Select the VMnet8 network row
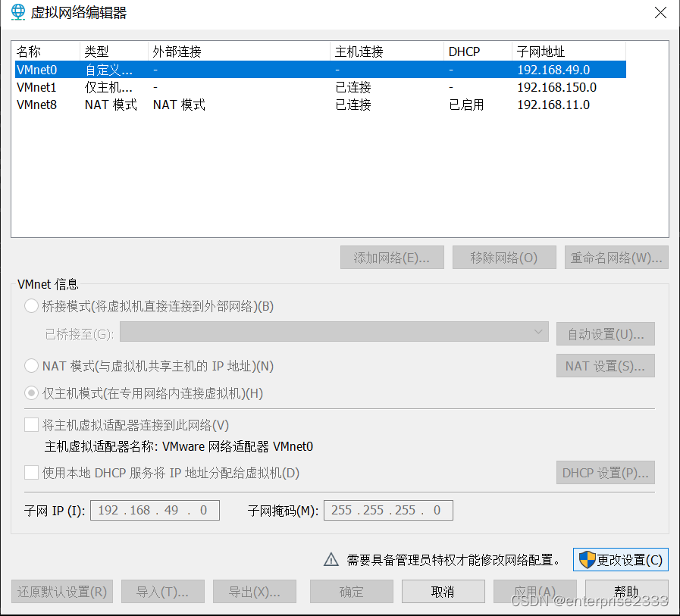 pos(321,105)
